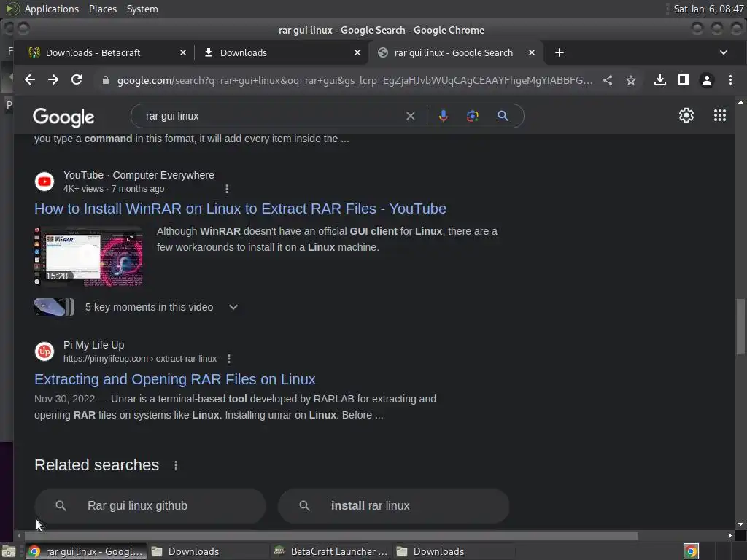Viewport: 747px width, 560px height.
Task: Reload the Google search page
Action: (x=76, y=80)
